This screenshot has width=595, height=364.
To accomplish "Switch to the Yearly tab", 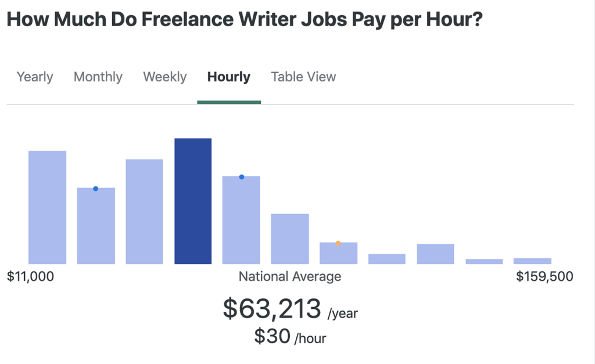I will (34, 77).
